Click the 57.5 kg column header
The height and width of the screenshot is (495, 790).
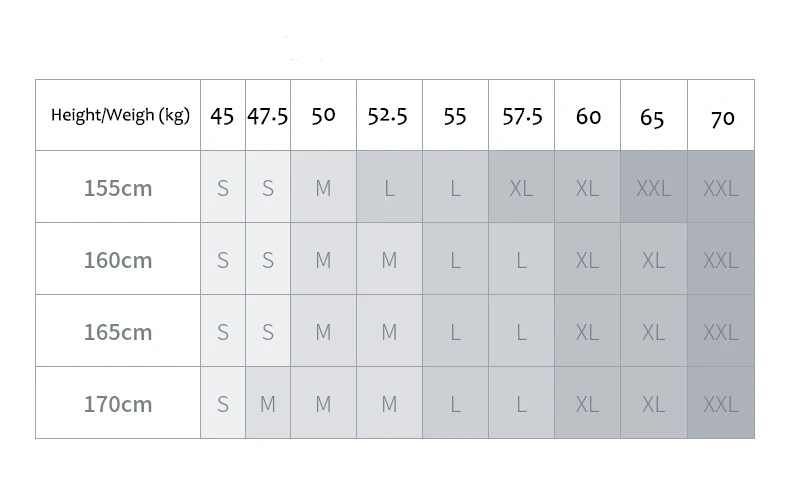tap(521, 115)
